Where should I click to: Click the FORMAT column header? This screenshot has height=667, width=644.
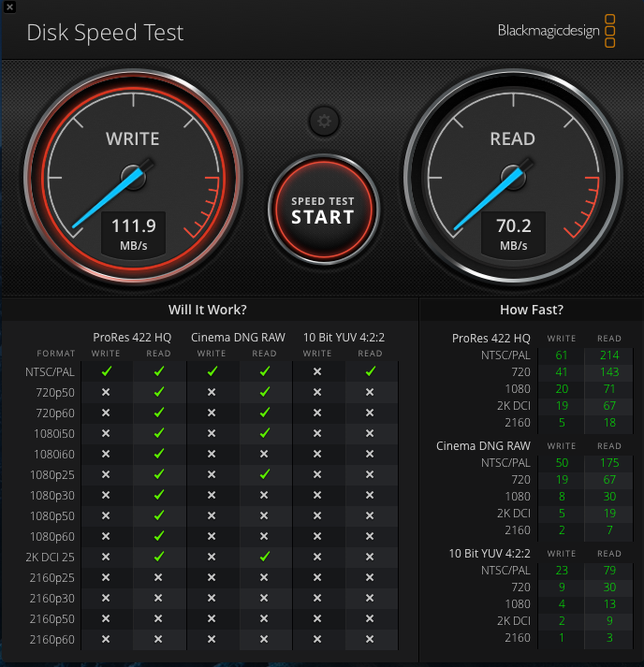click(56, 354)
